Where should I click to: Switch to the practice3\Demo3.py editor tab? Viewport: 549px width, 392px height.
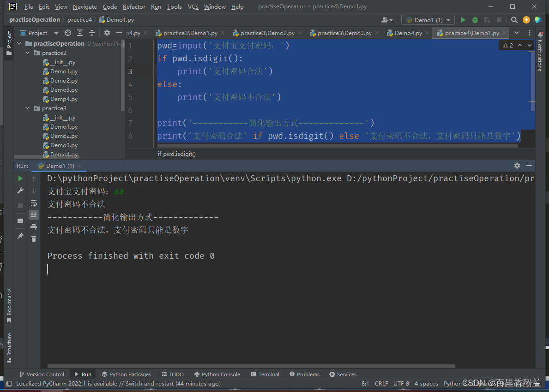pos(344,33)
